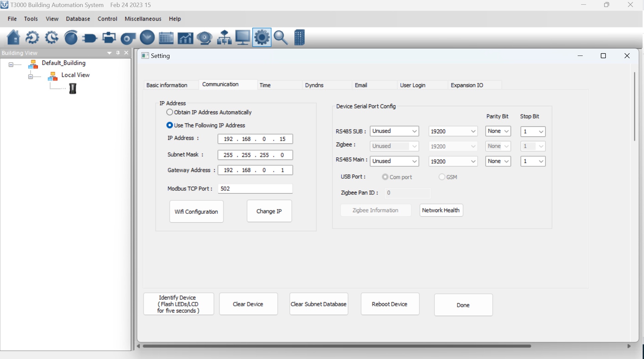This screenshot has width=644, height=359.
Task: Open the Miscellaneous menu
Action: pos(143,19)
